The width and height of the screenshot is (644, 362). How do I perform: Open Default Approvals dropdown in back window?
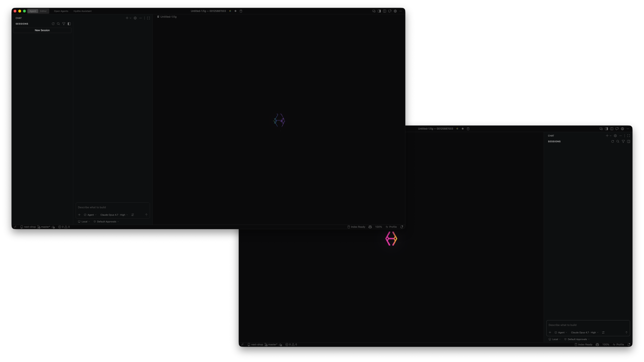[577, 339]
